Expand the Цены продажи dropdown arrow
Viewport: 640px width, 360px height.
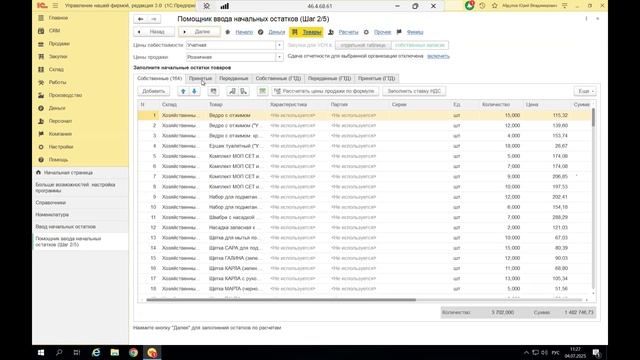click(x=279, y=57)
